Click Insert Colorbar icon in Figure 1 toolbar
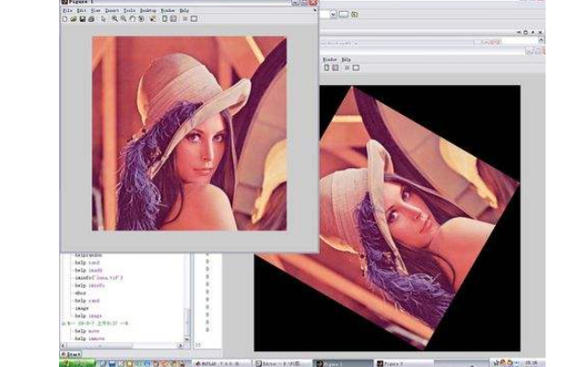 tap(165, 18)
